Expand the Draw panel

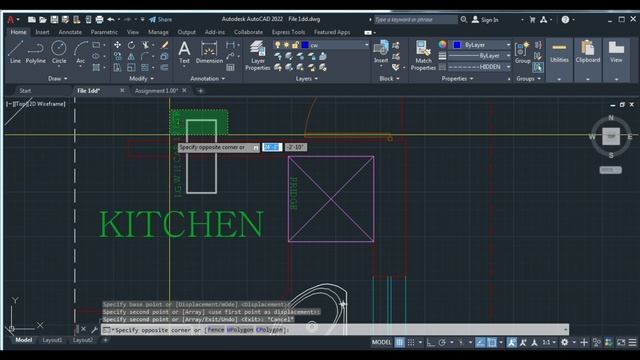click(58, 78)
